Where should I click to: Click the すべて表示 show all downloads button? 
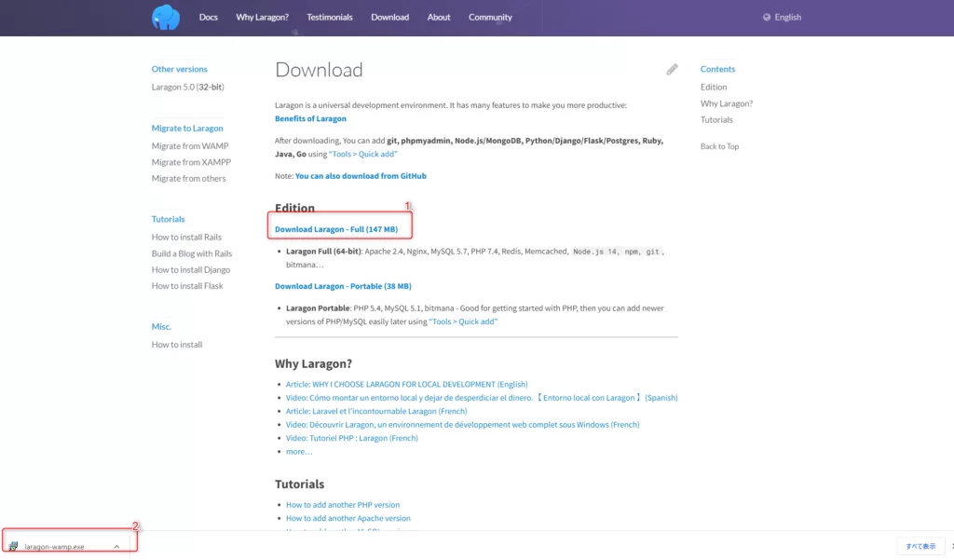(x=920, y=547)
